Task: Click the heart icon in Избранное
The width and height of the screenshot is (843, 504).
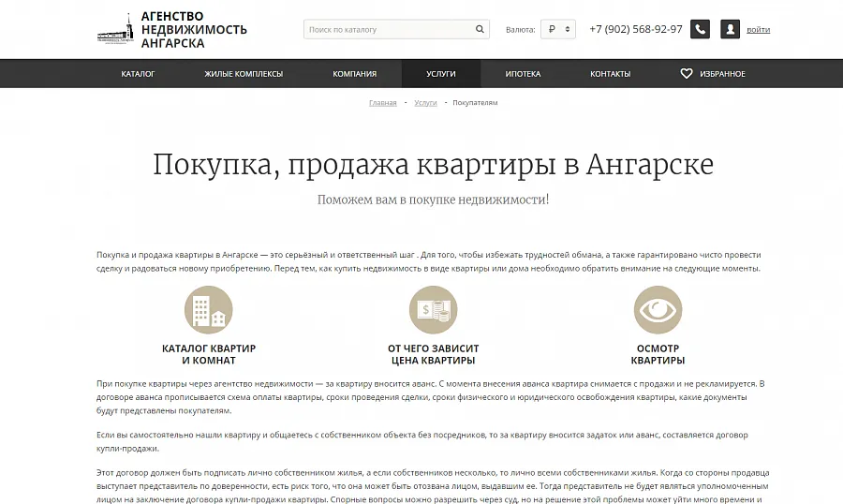Action: click(x=687, y=74)
